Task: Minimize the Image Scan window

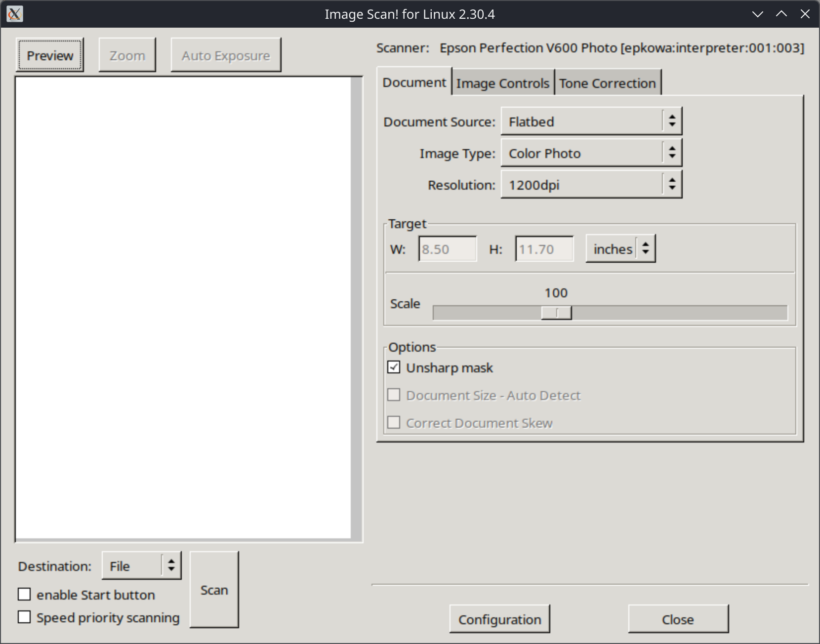Action: point(757,14)
